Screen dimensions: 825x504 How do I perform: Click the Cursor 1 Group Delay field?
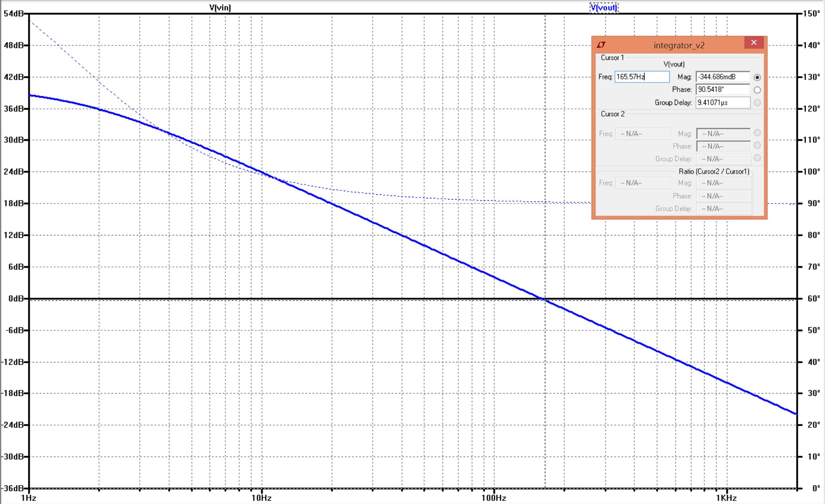pyautogui.click(x=723, y=103)
